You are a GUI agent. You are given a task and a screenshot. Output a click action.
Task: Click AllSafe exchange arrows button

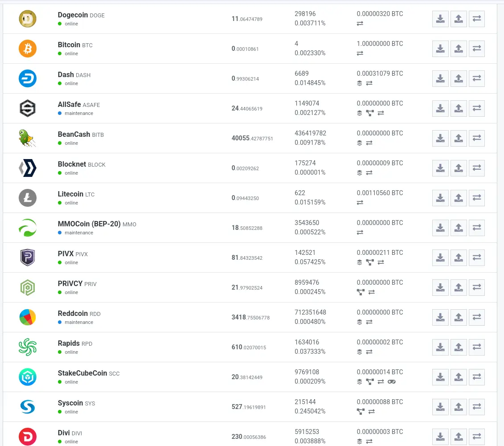click(477, 109)
